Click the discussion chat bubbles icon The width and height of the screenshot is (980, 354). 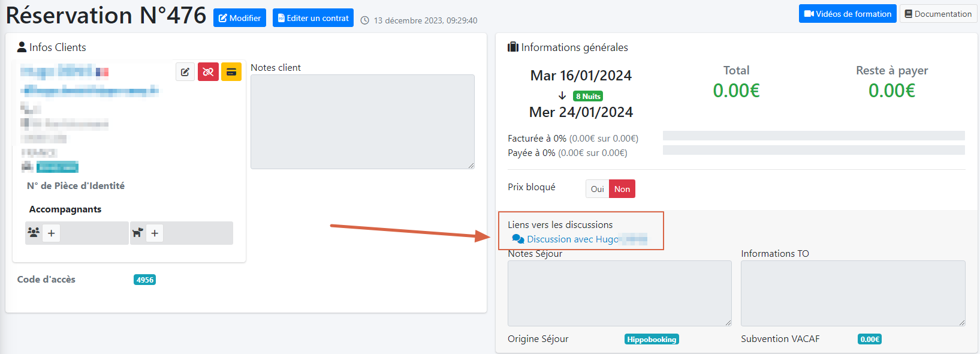click(x=518, y=239)
